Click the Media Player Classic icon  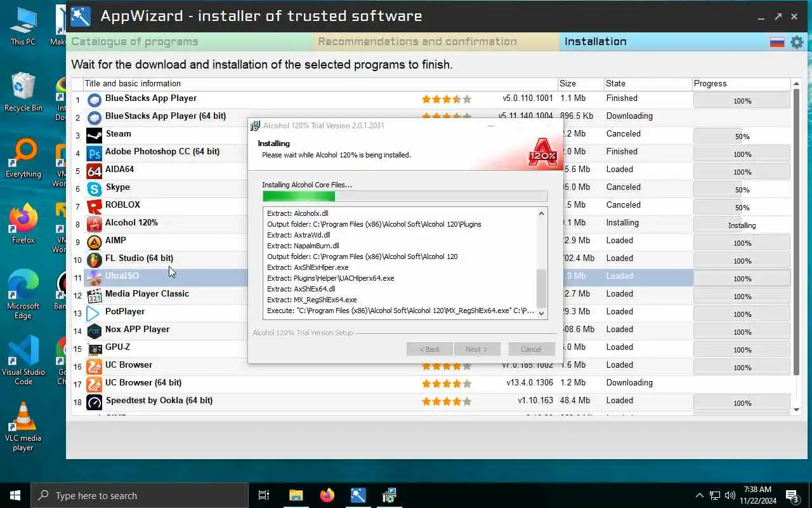pyautogui.click(x=94, y=295)
